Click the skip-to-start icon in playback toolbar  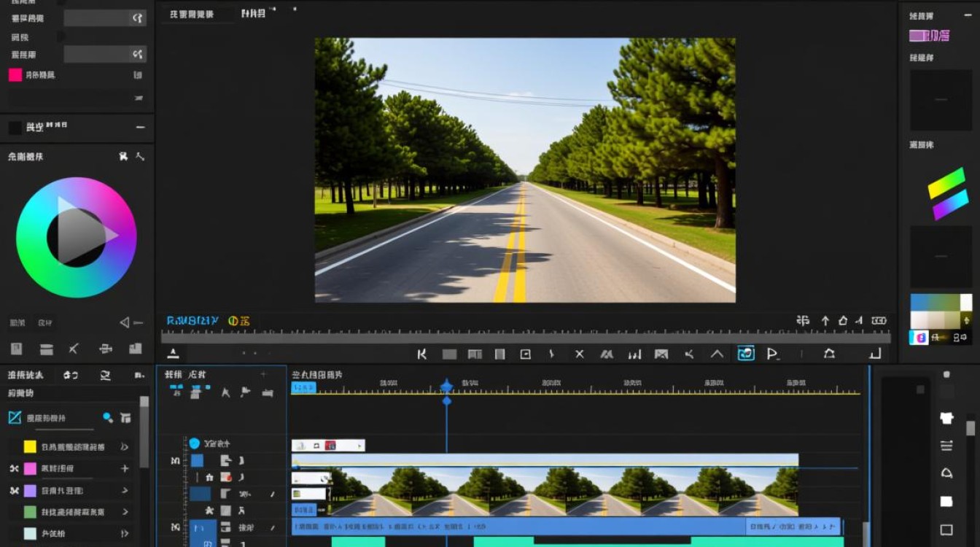click(x=421, y=354)
